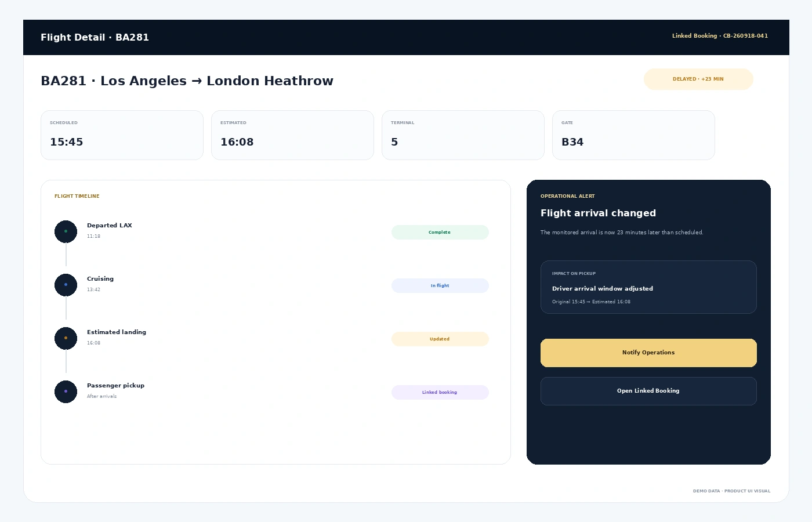The width and height of the screenshot is (812, 522).
Task: Click the OPERATIONAL ALERT label
Action: [568, 196]
